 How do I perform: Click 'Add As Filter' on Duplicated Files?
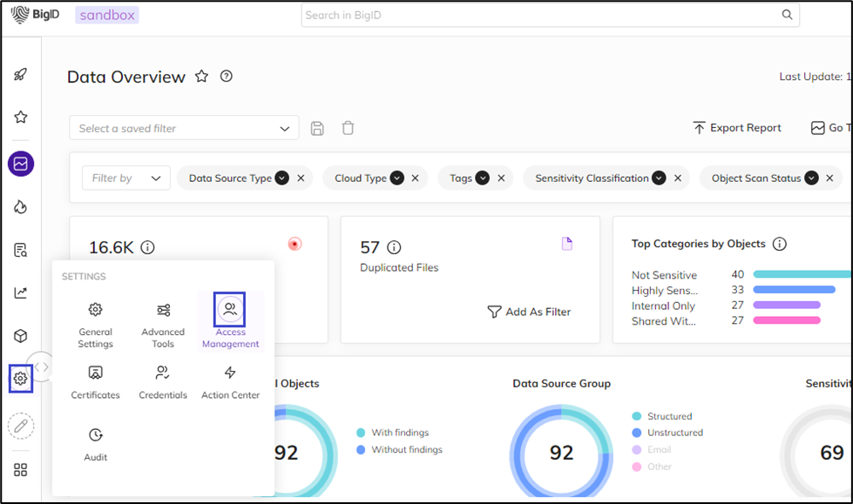click(x=529, y=312)
